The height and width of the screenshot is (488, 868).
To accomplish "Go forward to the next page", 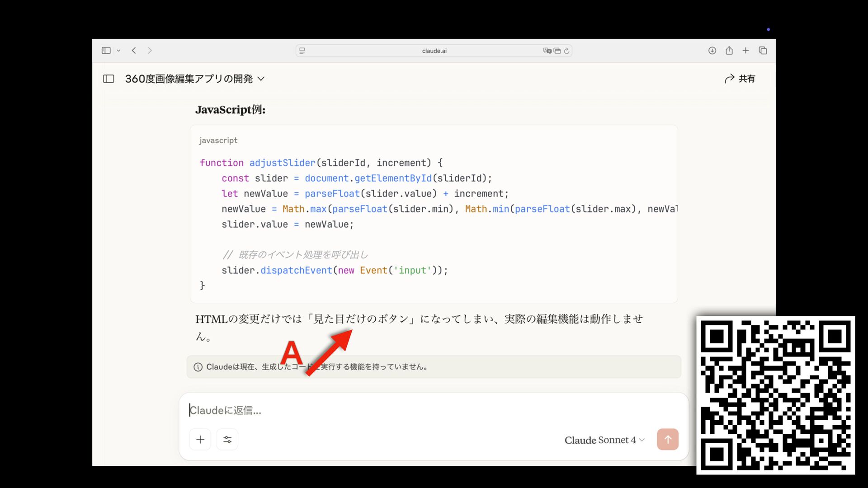I will pyautogui.click(x=150, y=51).
